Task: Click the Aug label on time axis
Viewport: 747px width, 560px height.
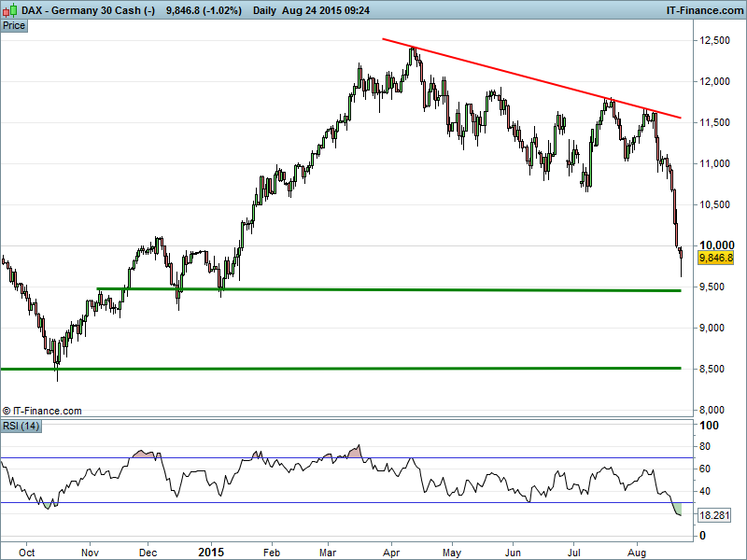Action: (638, 551)
